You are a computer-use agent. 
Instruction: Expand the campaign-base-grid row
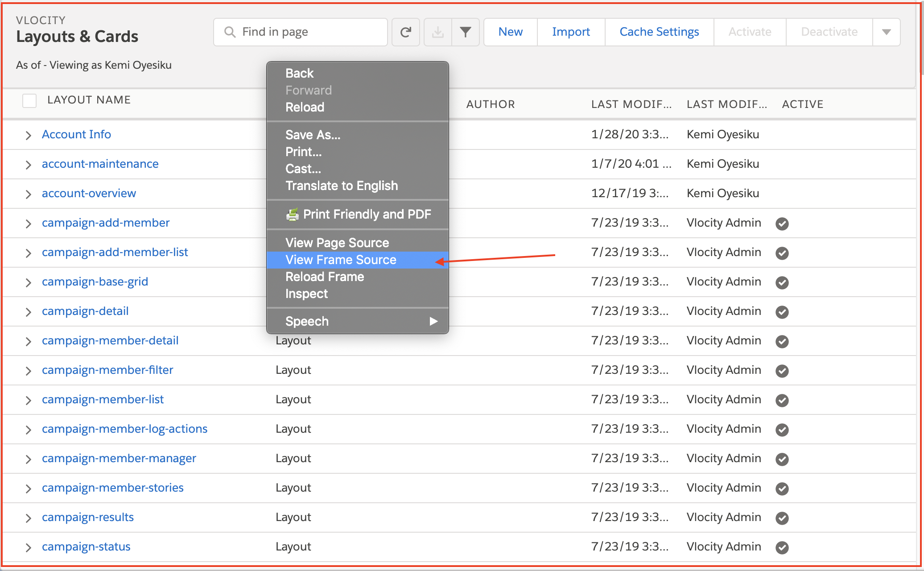28,282
